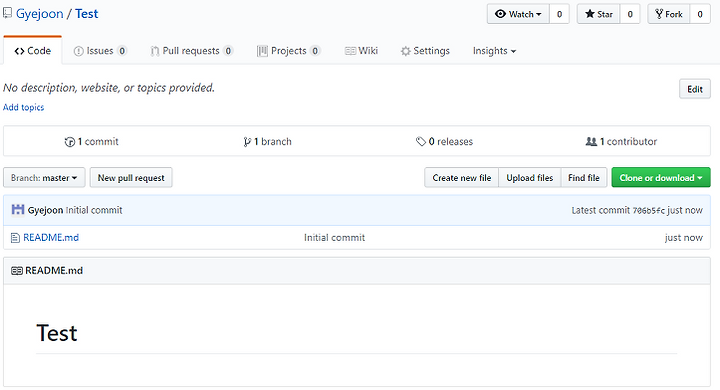Click the Find file button
This screenshot has width=720, height=390.
click(584, 178)
